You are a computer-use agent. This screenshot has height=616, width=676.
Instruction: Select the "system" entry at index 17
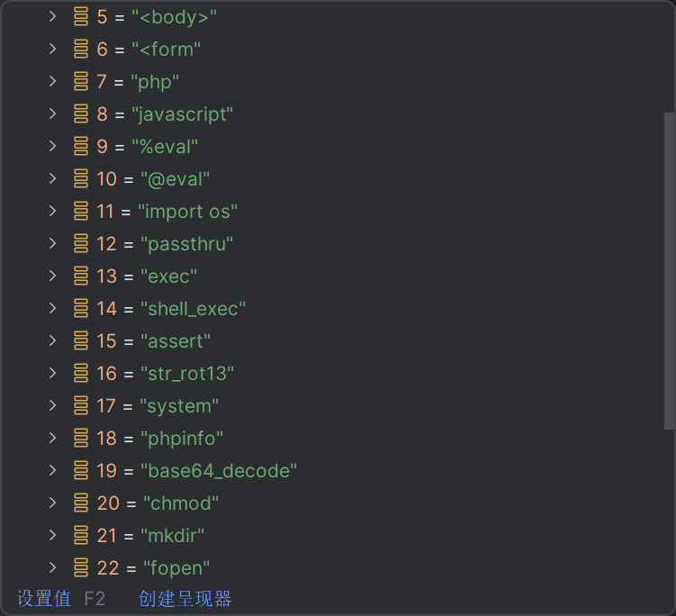(x=179, y=406)
